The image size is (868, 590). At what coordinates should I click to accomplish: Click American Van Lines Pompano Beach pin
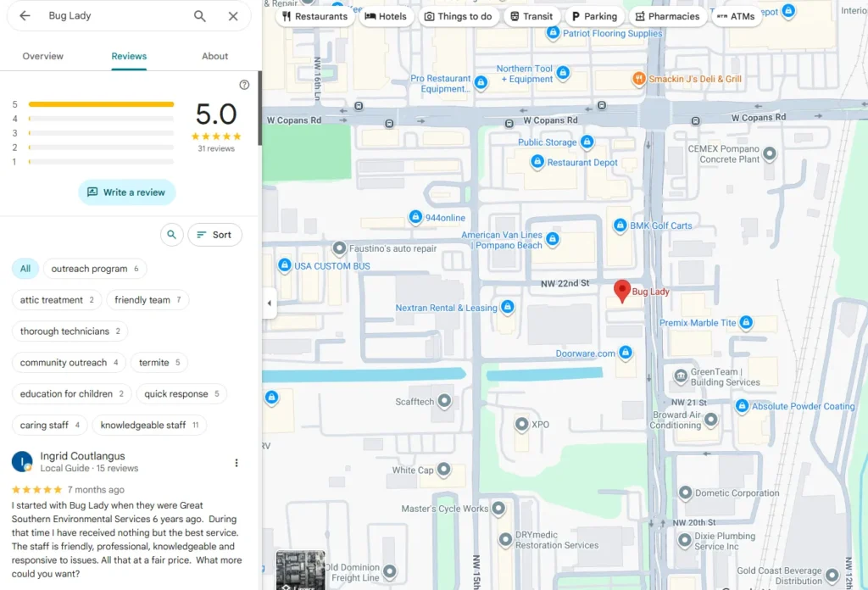552,239
